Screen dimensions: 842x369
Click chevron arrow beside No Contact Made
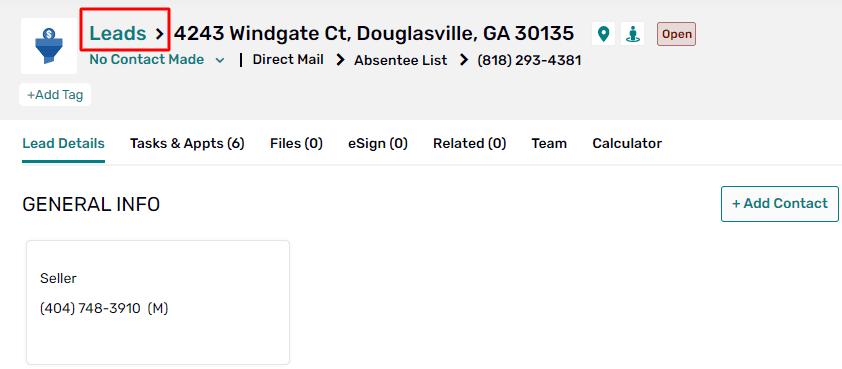coord(220,60)
